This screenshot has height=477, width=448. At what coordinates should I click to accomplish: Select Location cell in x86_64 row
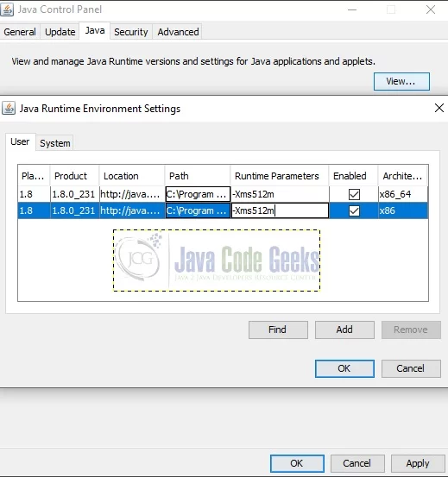tap(132, 194)
